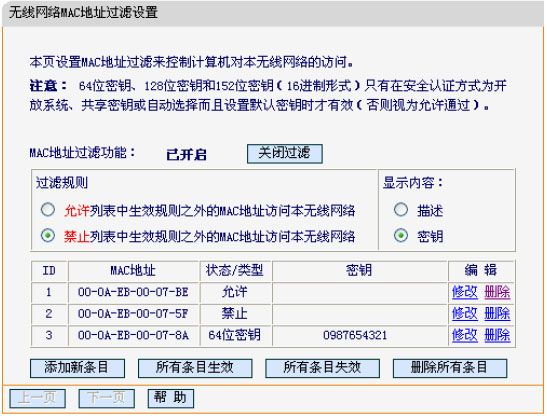547x416 pixels.
Task: Click the 添加新条目 button
Action: tap(77, 368)
